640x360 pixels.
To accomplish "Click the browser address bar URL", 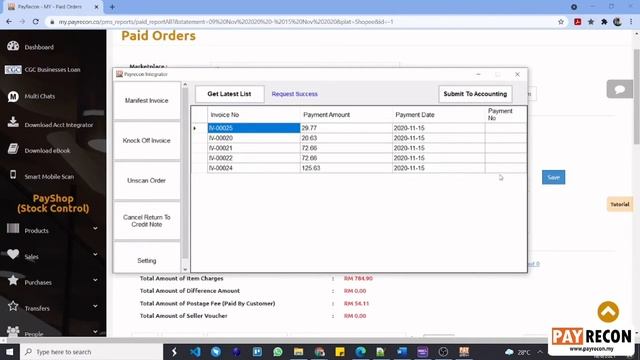I will pyautogui.click(x=226, y=22).
